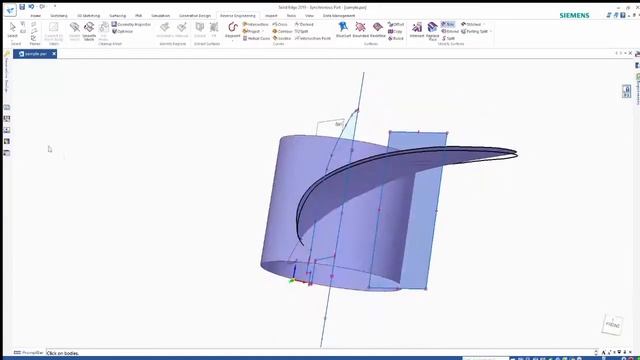Open the Tools ribbon tab

point(291,16)
